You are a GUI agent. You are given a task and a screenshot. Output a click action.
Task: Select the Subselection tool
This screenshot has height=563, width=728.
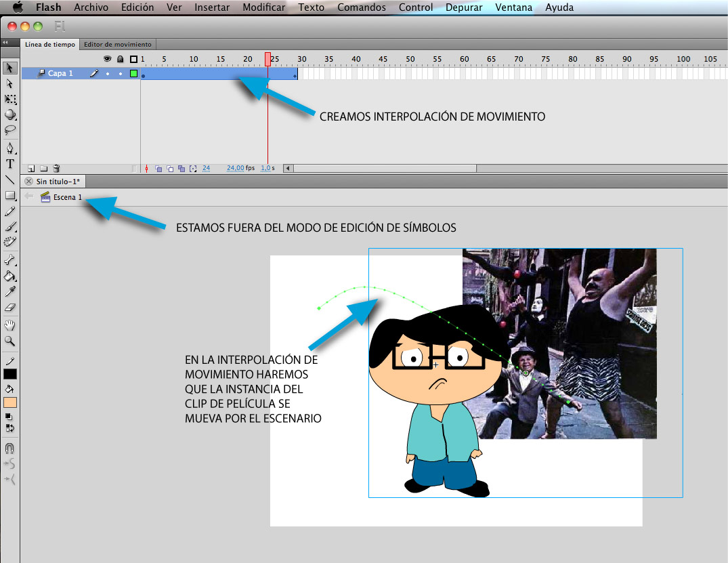(x=9, y=83)
